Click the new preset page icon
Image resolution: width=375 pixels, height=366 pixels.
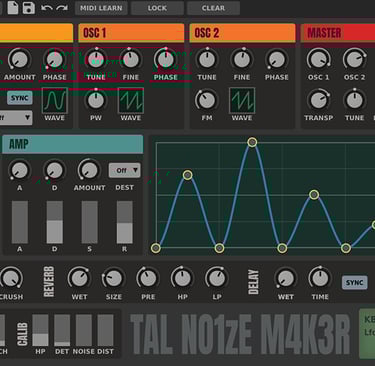(13, 8)
